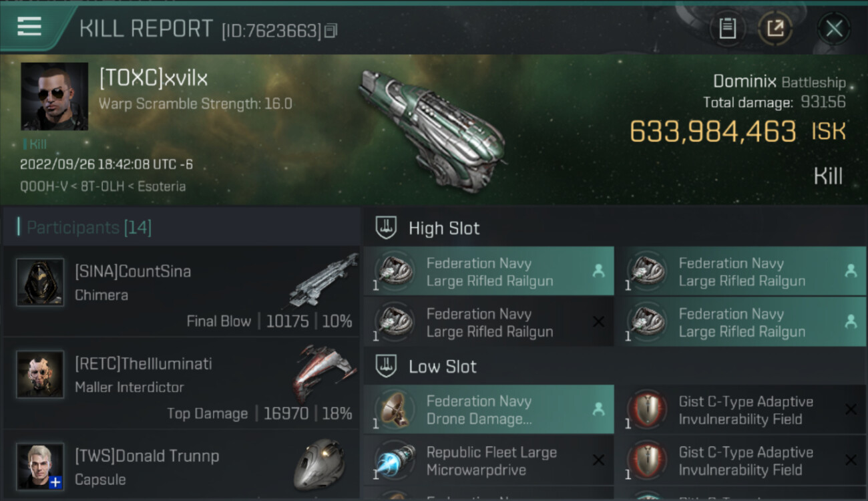
Task: Open the hamburger menu
Action: (29, 27)
